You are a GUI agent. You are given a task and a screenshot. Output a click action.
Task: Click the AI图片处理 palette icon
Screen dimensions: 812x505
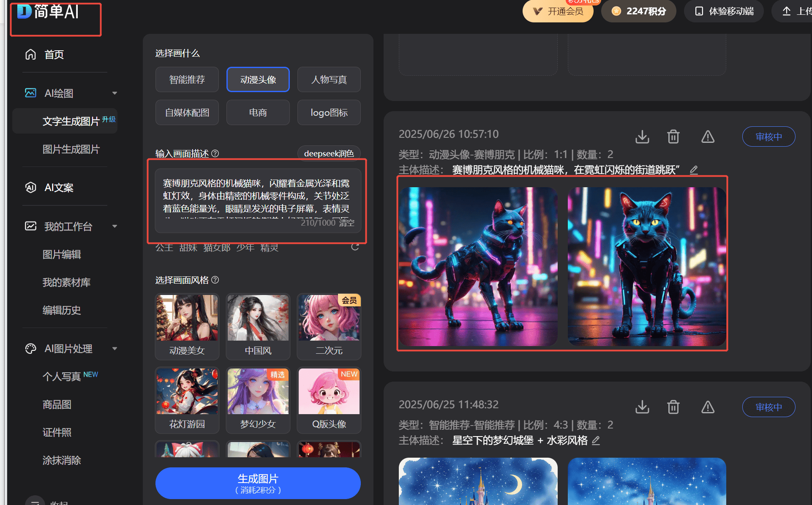pos(30,349)
